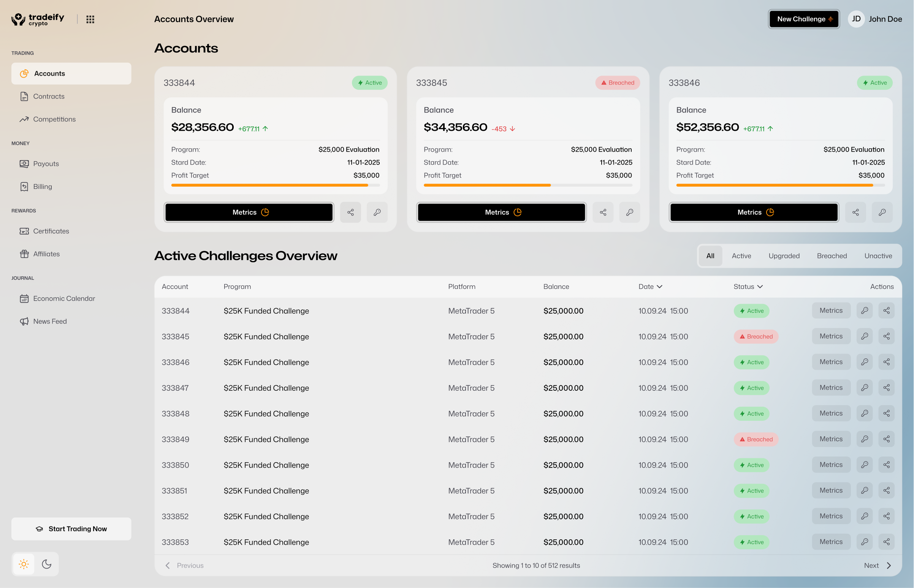Image resolution: width=914 pixels, height=588 pixels.
Task: Click key credentials icon in row 333850
Action: pyautogui.click(x=864, y=465)
